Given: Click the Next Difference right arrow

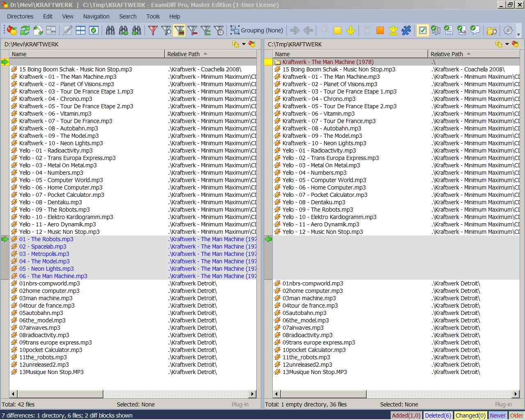Looking at the screenshot, I should point(295,30).
